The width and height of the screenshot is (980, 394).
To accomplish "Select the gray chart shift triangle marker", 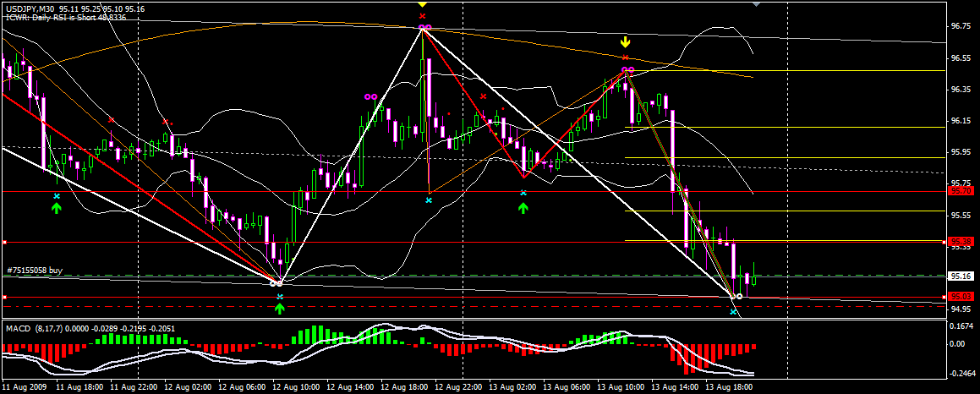I will pyautogui.click(x=757, y=3).
